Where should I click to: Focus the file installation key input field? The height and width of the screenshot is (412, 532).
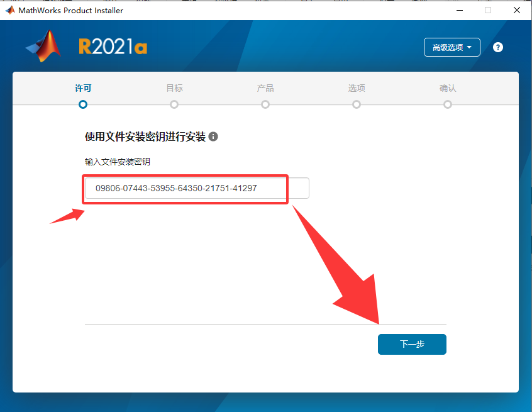click(x=197, y=188)
